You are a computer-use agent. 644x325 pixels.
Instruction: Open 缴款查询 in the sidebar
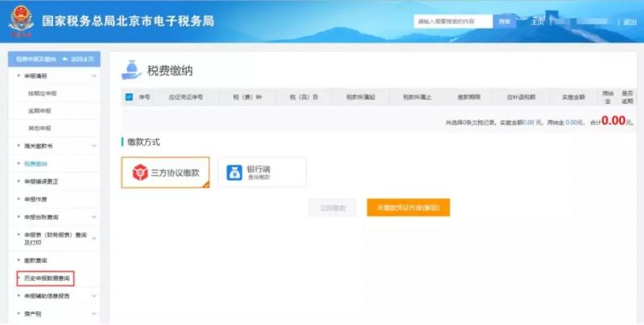(x=35, y=261)
